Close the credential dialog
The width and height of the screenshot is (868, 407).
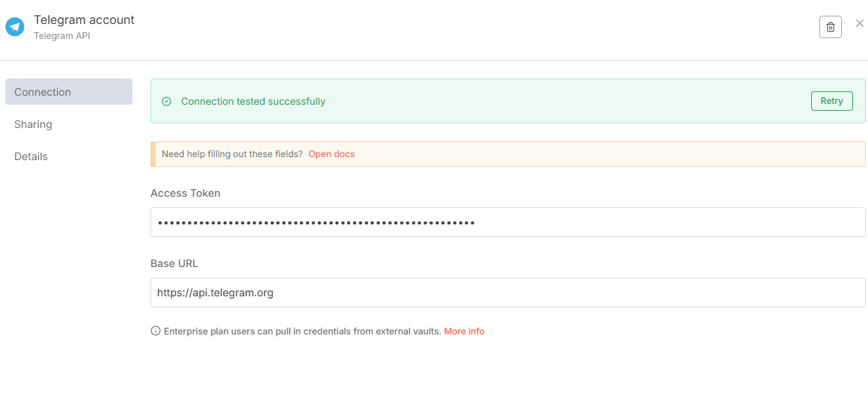859,23
